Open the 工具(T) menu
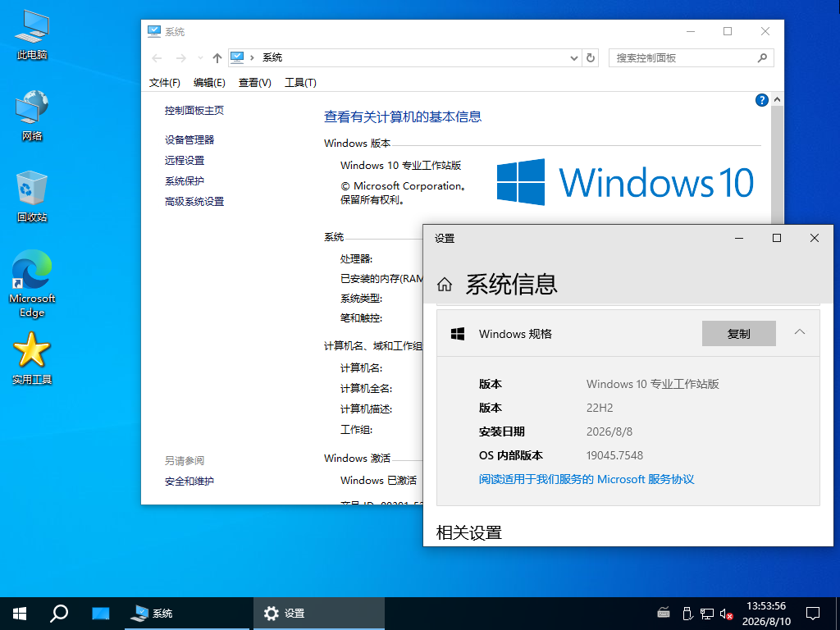Image resolution: width=840 pixels, height=630 pixels. [x=300, y=83]
